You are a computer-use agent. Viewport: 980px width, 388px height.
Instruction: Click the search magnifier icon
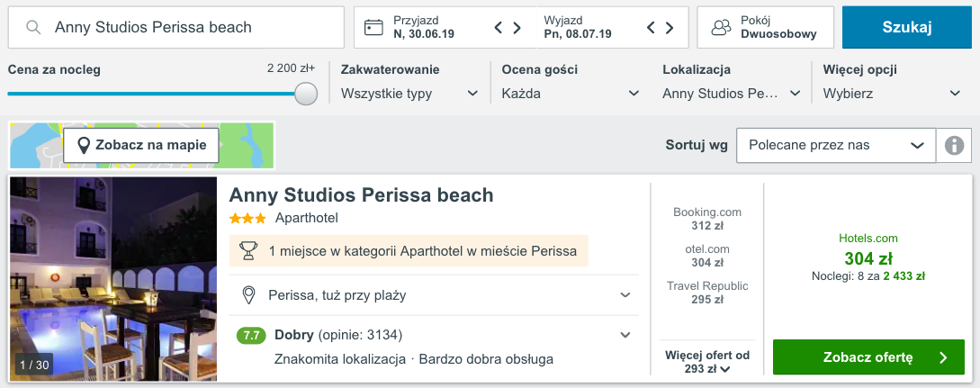(x=33, y=28)
